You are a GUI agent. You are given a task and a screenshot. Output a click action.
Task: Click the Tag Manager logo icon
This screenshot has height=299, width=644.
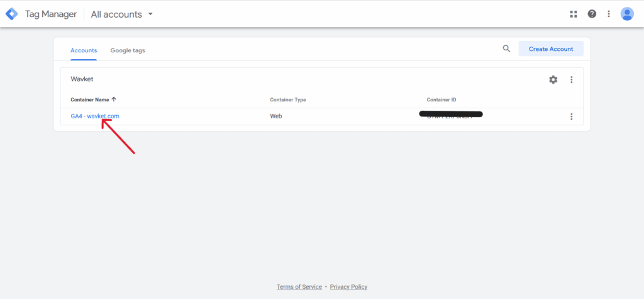point(11,14)
